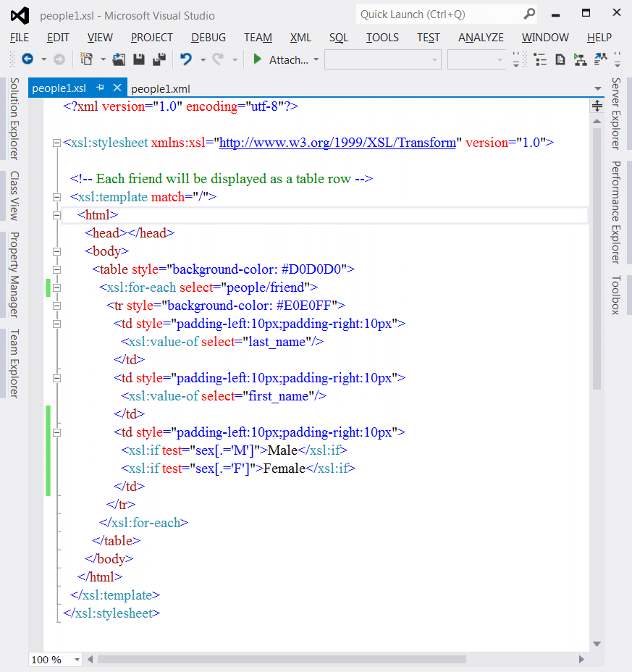Click the New Project toolbar icon
The height and width of the screenshot is (672, 632).
coord(87,59)
